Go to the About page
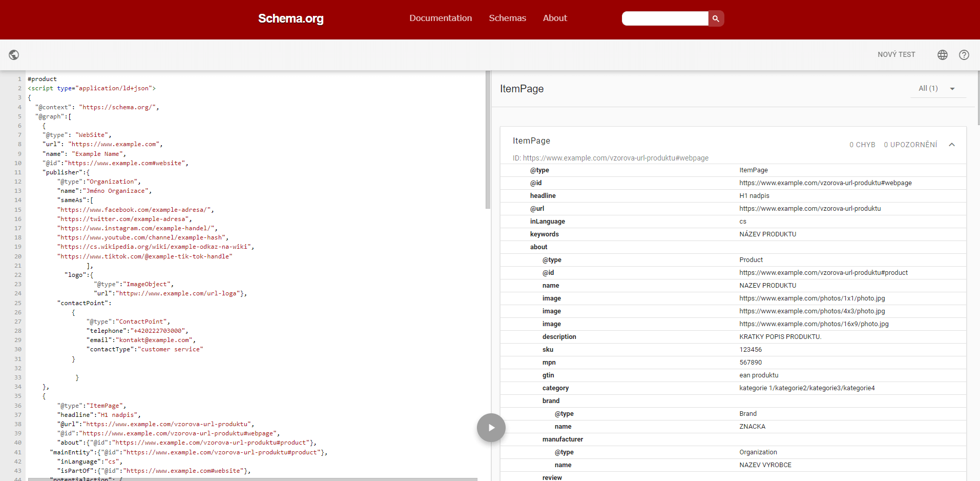980x481 pixels. [555, 18]
